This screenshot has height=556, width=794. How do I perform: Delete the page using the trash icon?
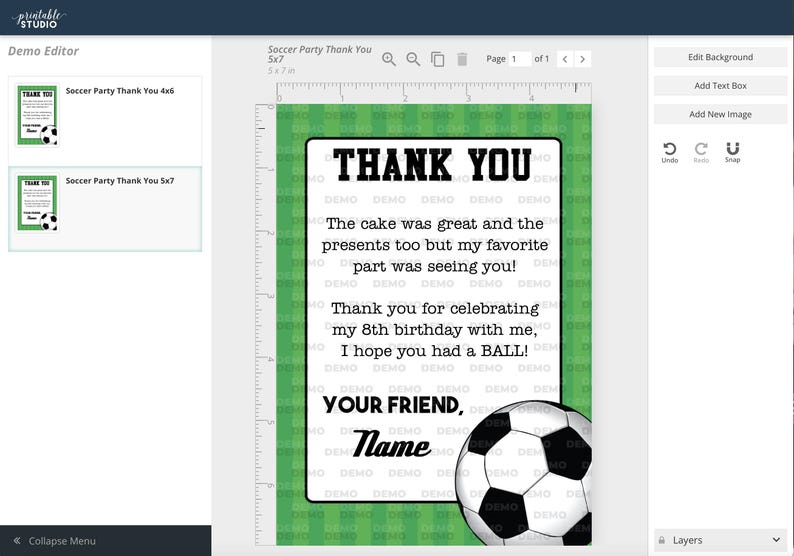pos(462,59)
